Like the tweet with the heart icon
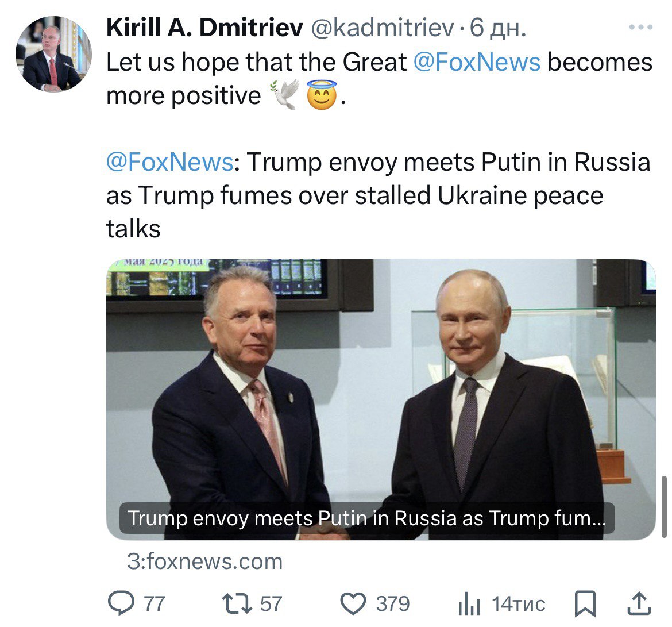The width and height of the screenshot is (672, 627). coord(353,603)
